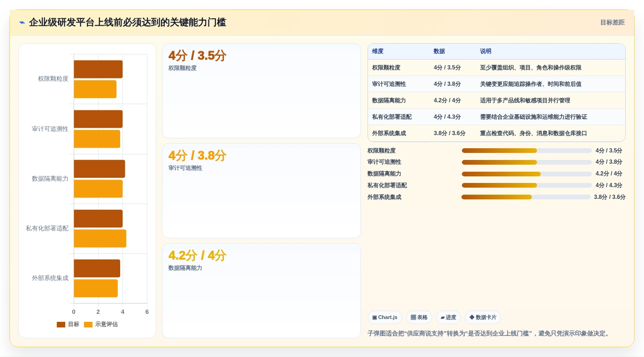
Task: Click the 权限颗粒度 progress bar
Action: 527,151
